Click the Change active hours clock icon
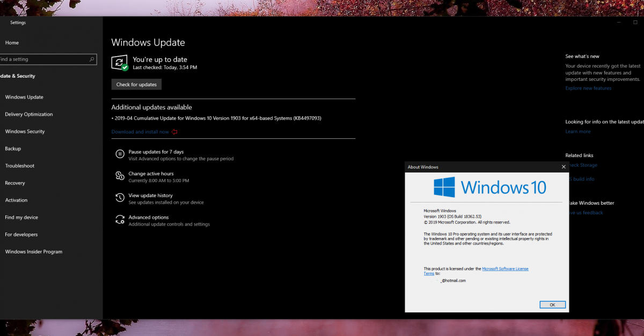The height and width of the screenshot is (336, 644). (120, 176)
